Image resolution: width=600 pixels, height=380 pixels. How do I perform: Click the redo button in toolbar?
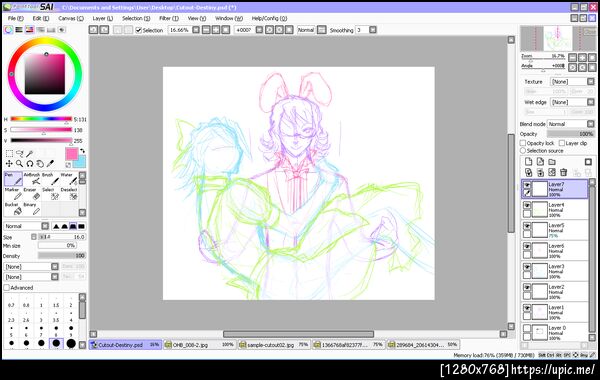(104, 30)
